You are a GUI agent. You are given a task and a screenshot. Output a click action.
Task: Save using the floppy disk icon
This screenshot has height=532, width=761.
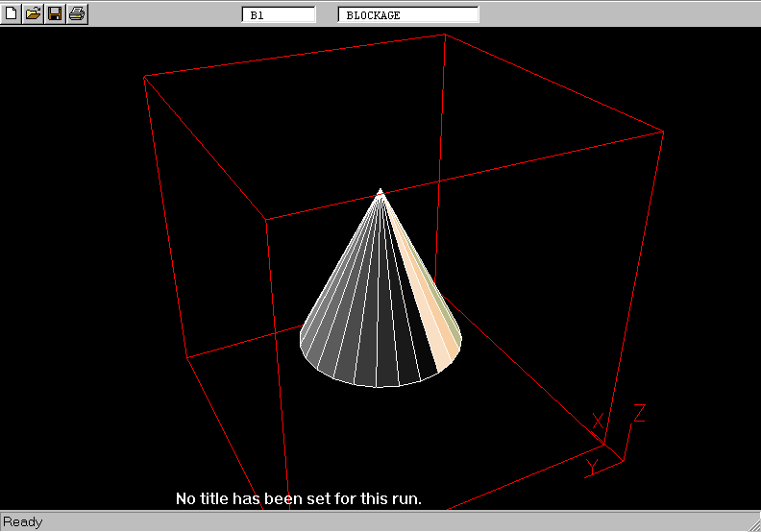coord(55,14)
